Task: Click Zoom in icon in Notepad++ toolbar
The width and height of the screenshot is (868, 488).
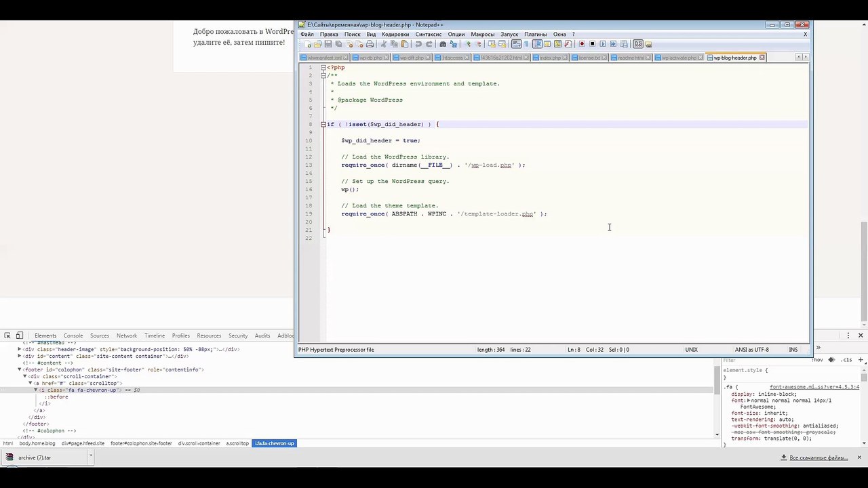Action: pos(468,44)
